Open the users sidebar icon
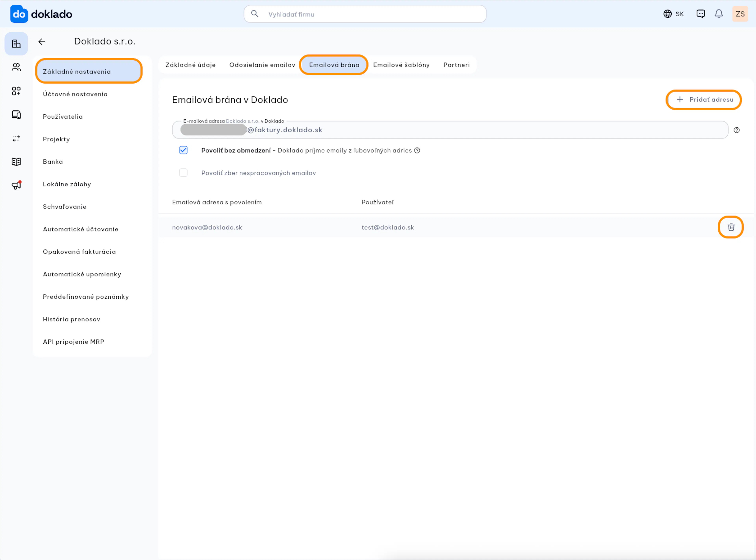The width and height of the screenshot is (756, 560). coord(16,67)
